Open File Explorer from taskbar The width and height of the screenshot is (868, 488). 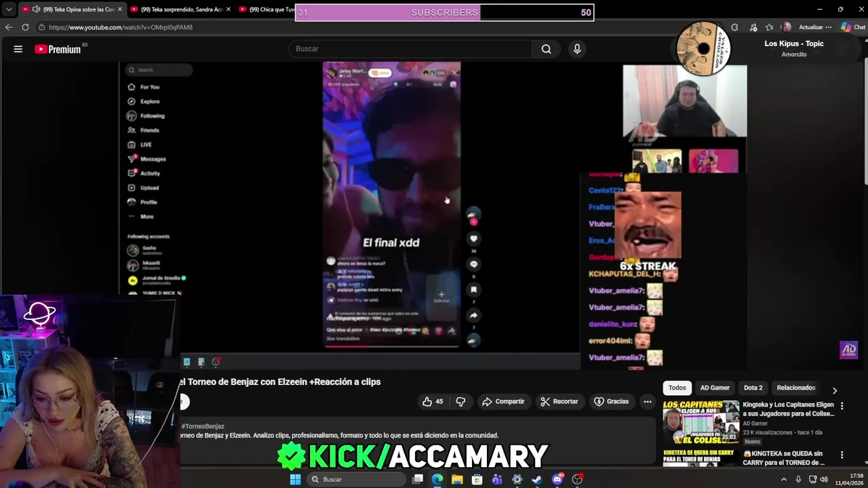point(457,479)
